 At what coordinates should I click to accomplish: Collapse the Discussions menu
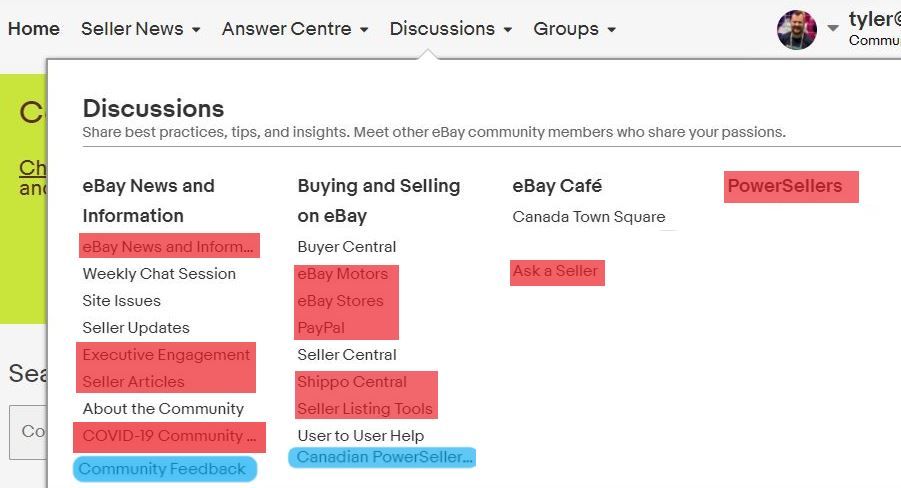(x=451, y=29)
